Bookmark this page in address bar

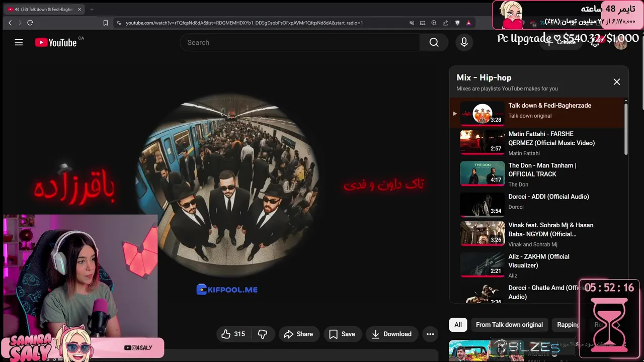tap(106, 23)
